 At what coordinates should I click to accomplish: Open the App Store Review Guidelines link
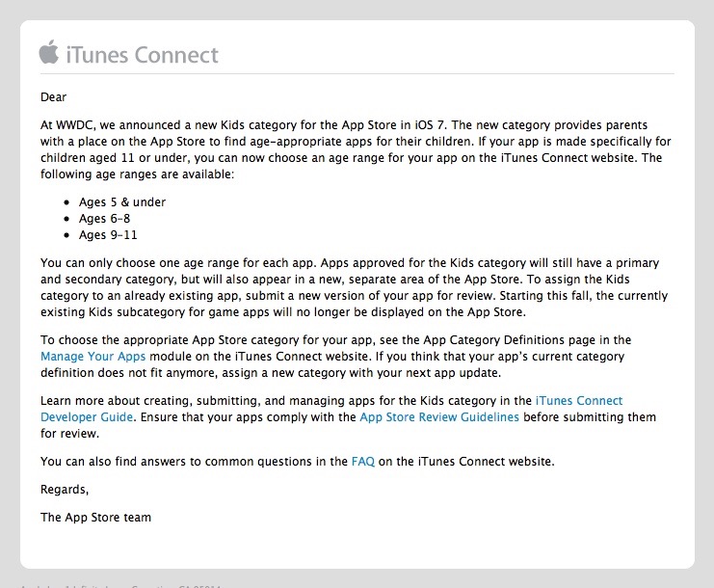[439, 416]
